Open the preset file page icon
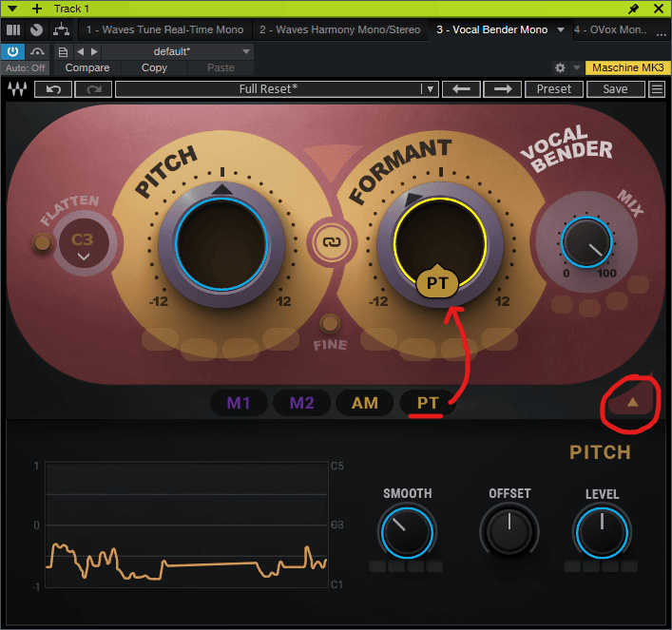 pyautogui.click(x=63, y=52)
